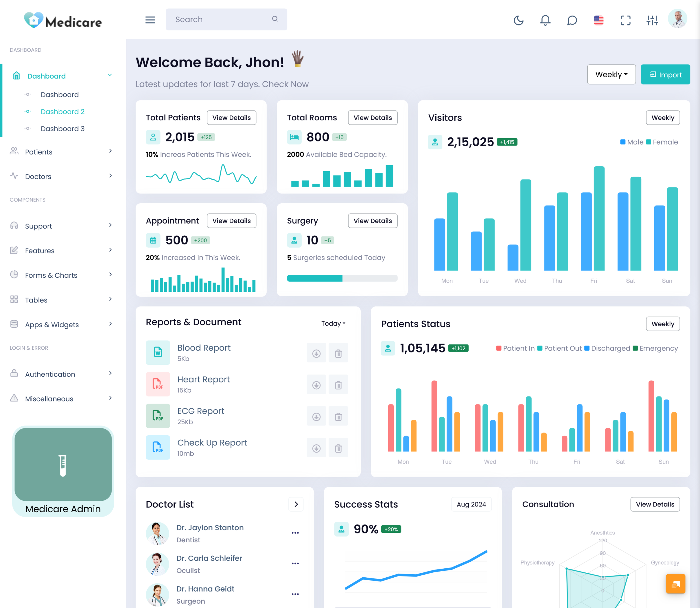
Task: Open the Weekly dropdown beside Import
Action: [x=611, y=74]
